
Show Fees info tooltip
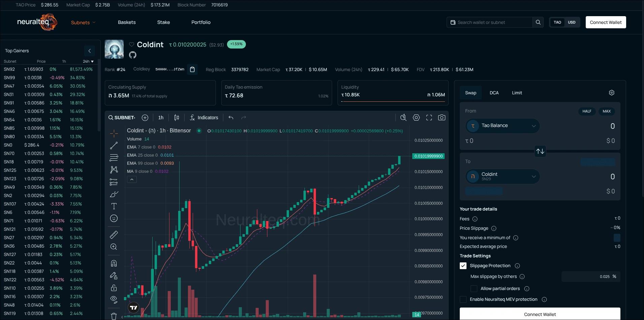pyautogui.click(x=475, y=219)
